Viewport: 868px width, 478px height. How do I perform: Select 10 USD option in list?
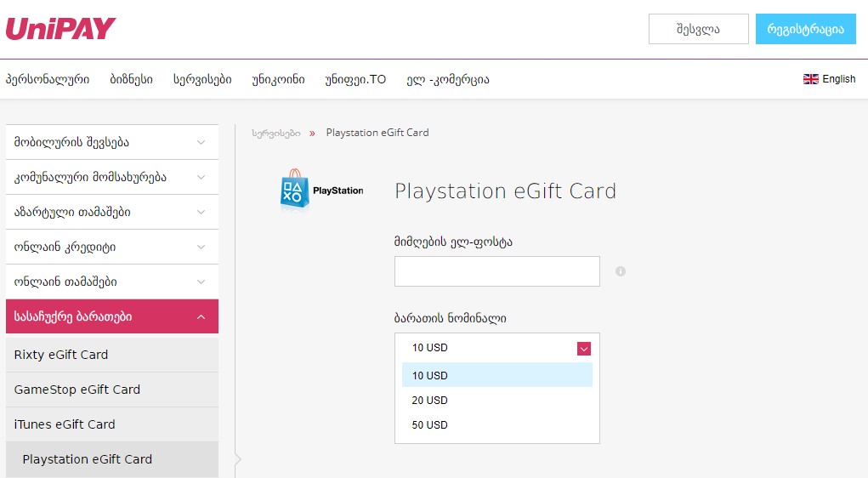tap(497, 375)
